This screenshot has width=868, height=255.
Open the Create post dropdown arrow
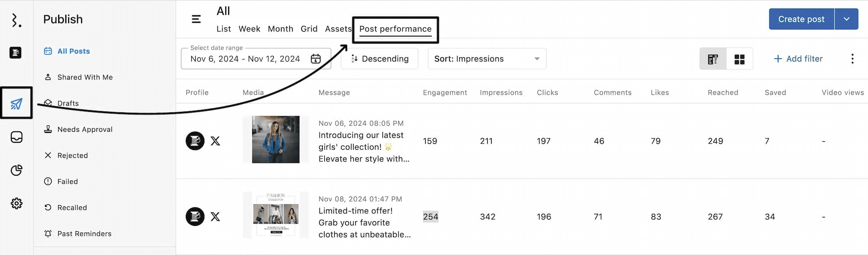(846, 19)
